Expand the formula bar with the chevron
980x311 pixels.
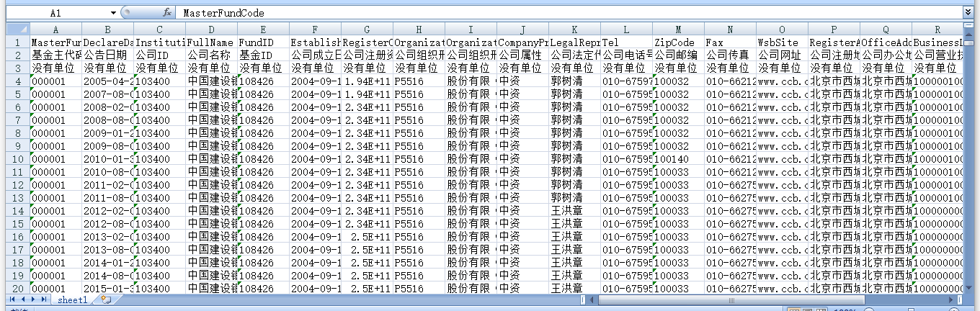pyautogui.click(x=968, y=13)
